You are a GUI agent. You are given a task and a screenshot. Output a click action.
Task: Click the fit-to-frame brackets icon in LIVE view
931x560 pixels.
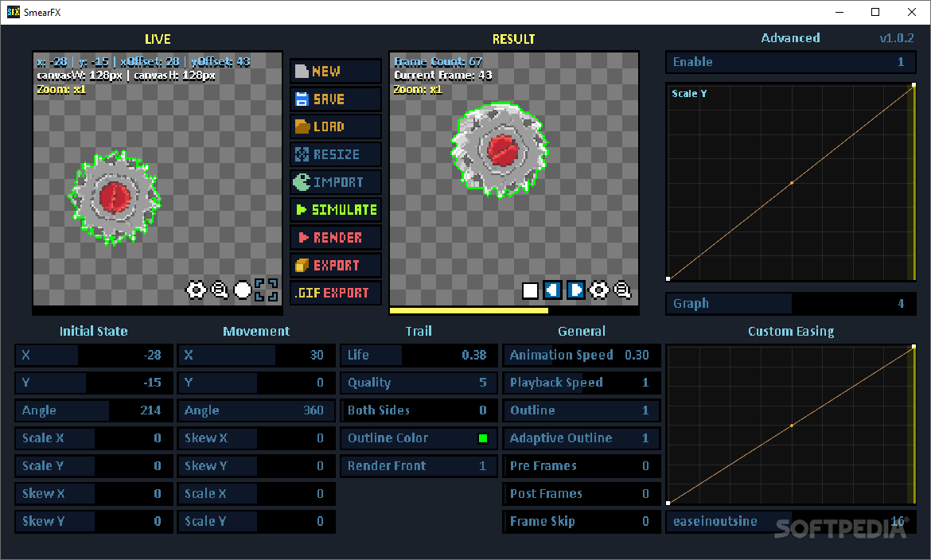click(266, 290)
